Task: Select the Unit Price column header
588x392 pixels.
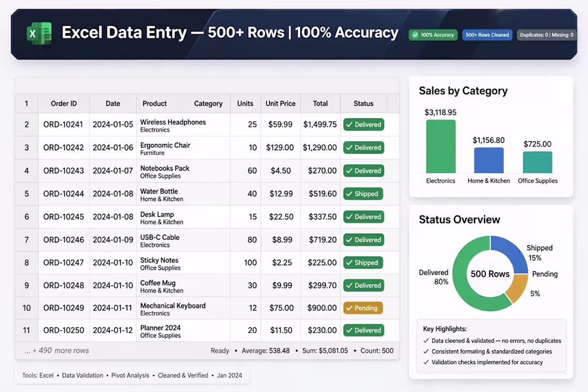Action: (x=281, y=104)
